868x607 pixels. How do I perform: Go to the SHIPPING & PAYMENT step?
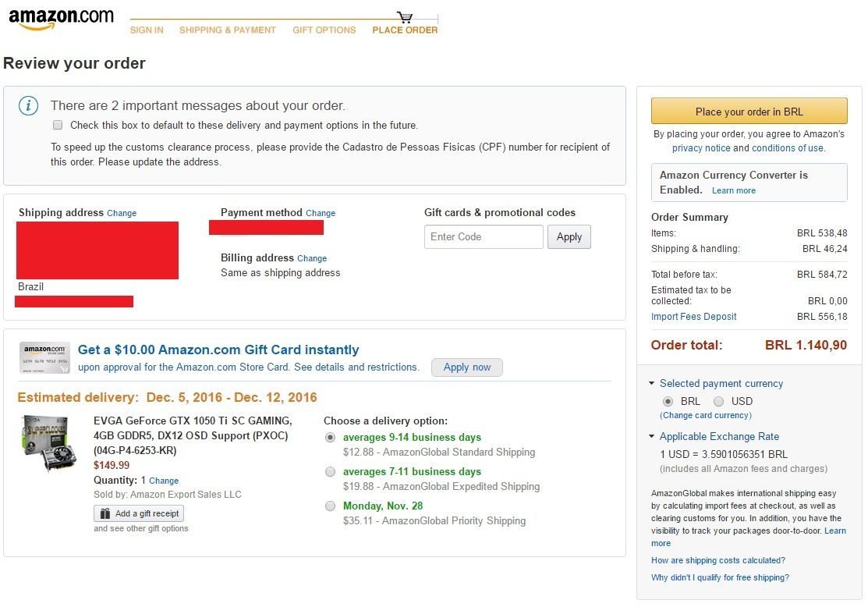pos(228,30)
